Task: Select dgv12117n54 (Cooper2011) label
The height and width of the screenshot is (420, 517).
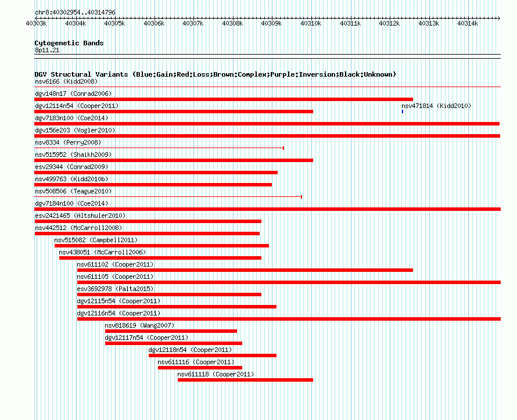Action: pyautogui.click(x=146, y=338)
